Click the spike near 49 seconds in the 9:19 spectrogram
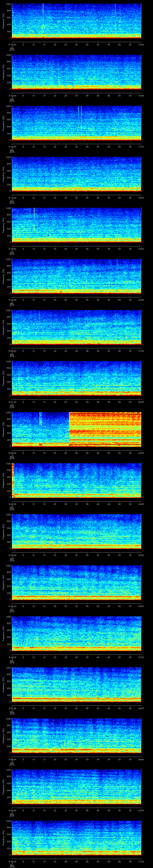Screen dimensions: 153x868 click(x=117, y=263)
